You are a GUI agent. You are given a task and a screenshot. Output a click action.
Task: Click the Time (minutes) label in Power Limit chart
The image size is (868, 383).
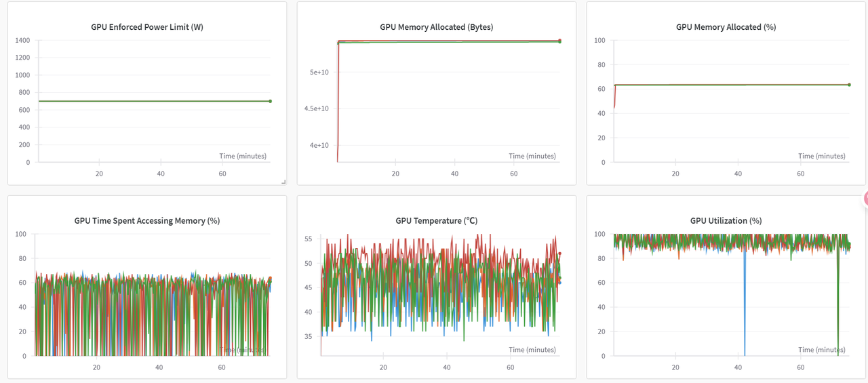click(x=243, y=156)
